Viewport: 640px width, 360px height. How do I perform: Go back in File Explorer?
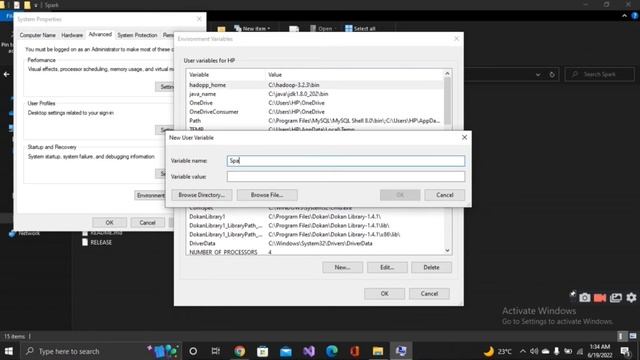pyautogui.click(x=7, y=74)
